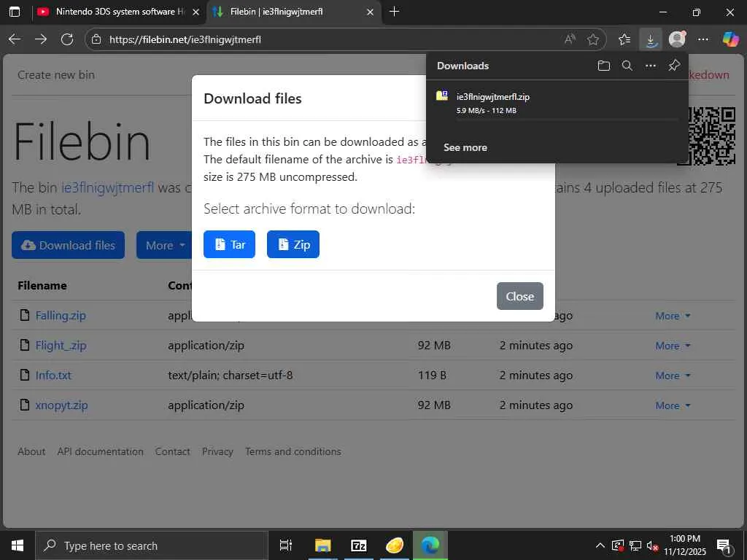Open the Falling.zip file link

tap(61, 316)
